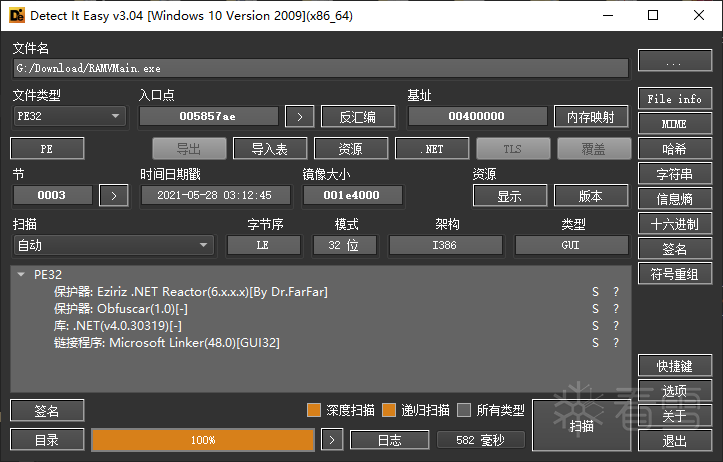Click the Detect It Easy title bar logo
This screenshot has height=462, width=723.
[17, 15]
